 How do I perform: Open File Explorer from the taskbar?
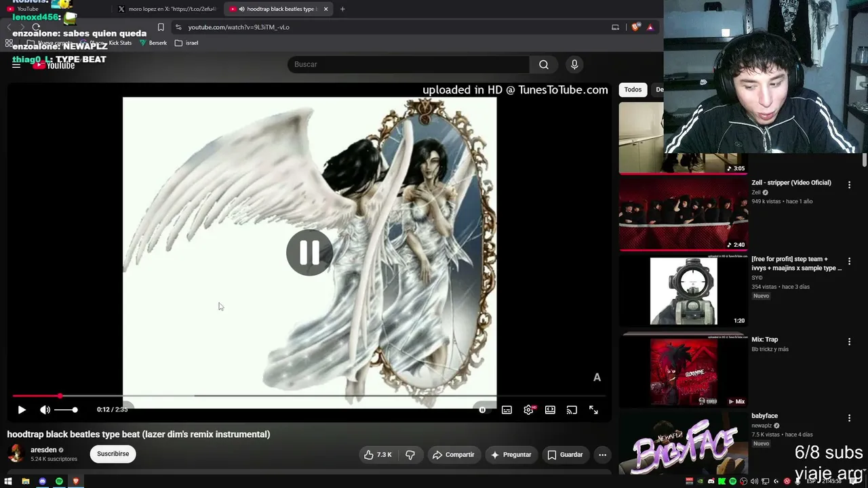(x=26, y=481)
